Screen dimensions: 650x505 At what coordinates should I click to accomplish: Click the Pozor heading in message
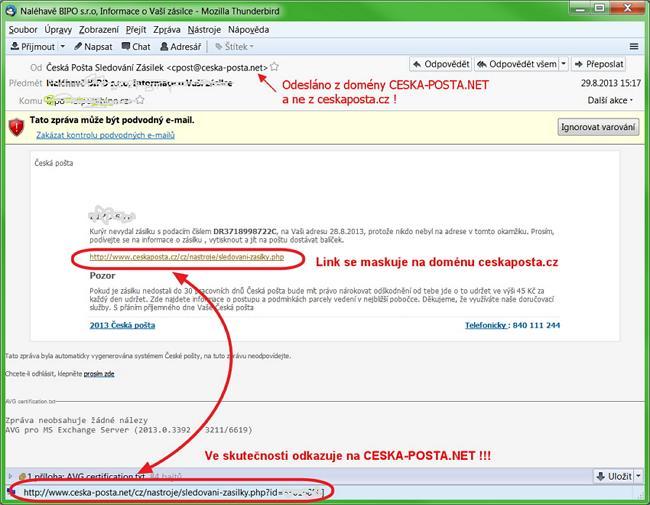coord(102,276)
